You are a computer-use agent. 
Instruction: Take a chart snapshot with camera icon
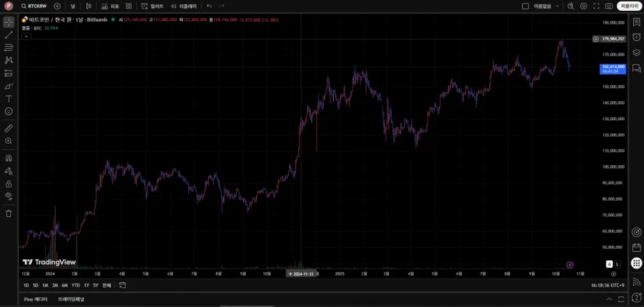[x=609, y=6]
